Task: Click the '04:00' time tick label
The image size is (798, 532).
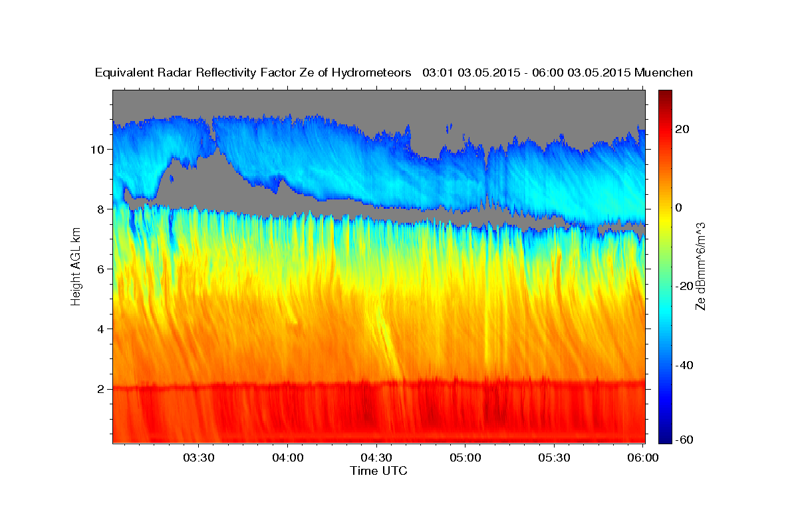Action: tap(288, 458)
